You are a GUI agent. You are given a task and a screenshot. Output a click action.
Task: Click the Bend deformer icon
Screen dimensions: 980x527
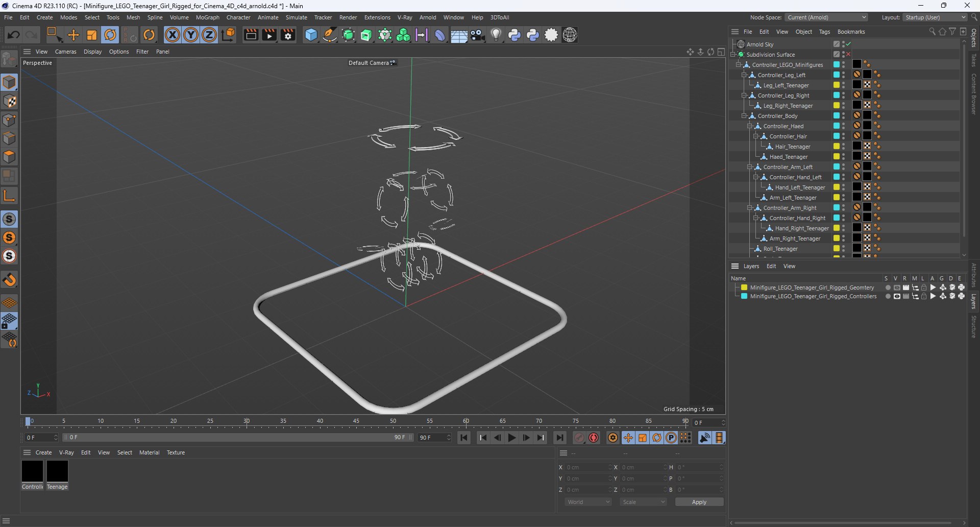(x=440, y=35)
